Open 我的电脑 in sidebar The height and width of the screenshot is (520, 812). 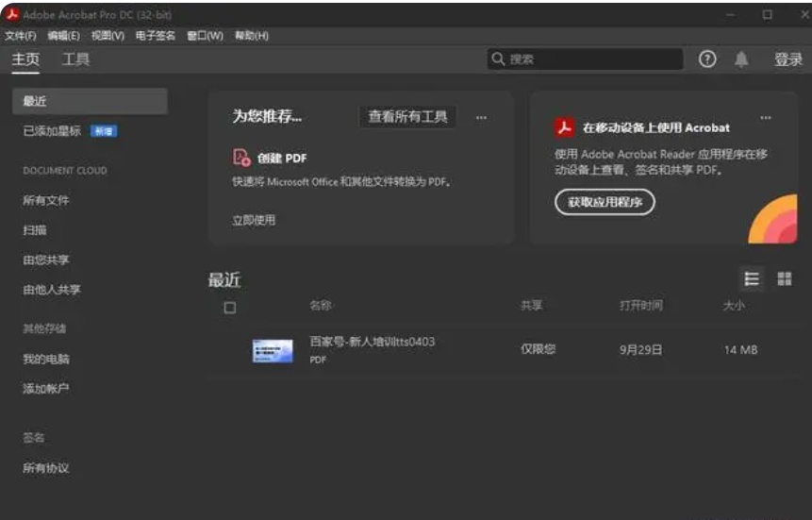point(45,359)
